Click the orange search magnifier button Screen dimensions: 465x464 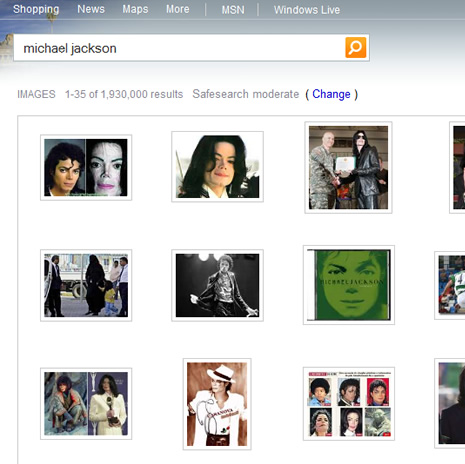coord(355,48)
